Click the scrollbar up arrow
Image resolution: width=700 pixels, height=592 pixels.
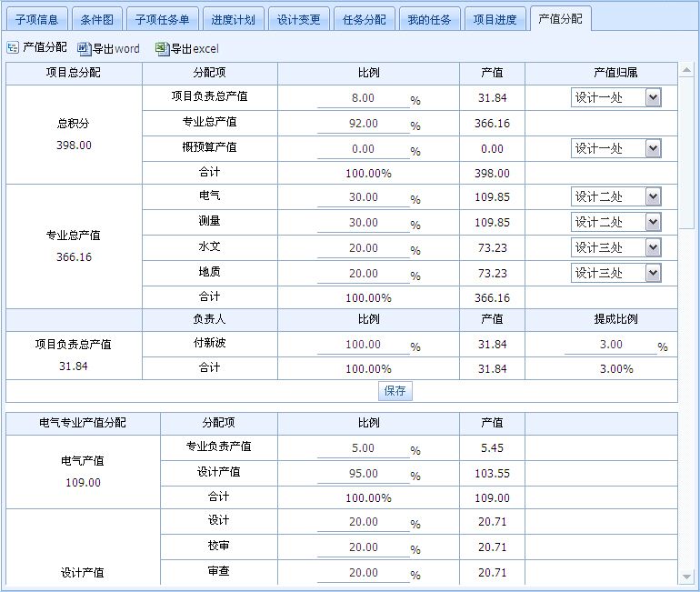pyautogui.click(x=686, y=70)
